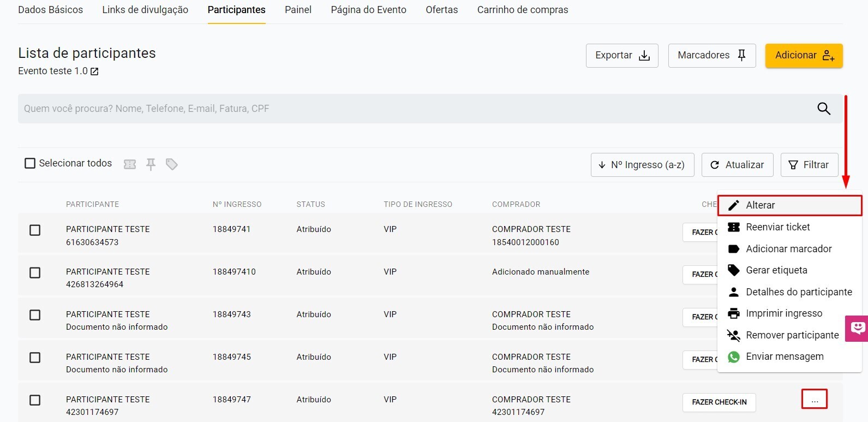Viewport: 868px width, 422px height.
Task: Open the pink chat support widget
Action: click(857, 328)
